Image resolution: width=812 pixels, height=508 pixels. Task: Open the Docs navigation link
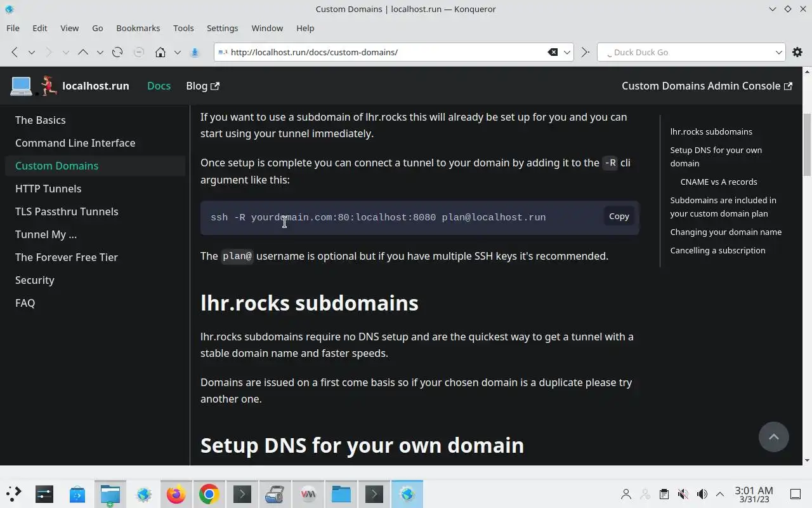159,86
